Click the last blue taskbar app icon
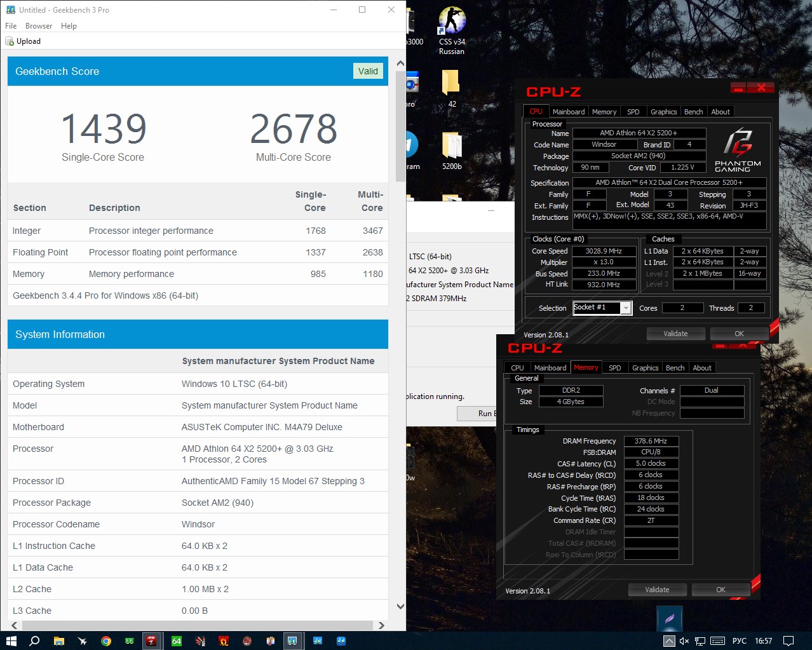Viewport: 812px width, 650px height. pyautogui.click(x=341, y=640)
